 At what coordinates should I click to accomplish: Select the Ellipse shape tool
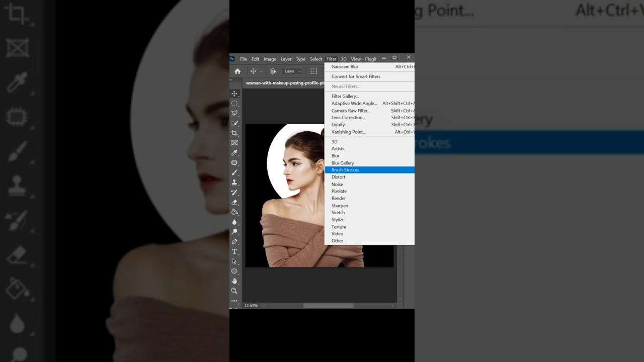[234, 271]
